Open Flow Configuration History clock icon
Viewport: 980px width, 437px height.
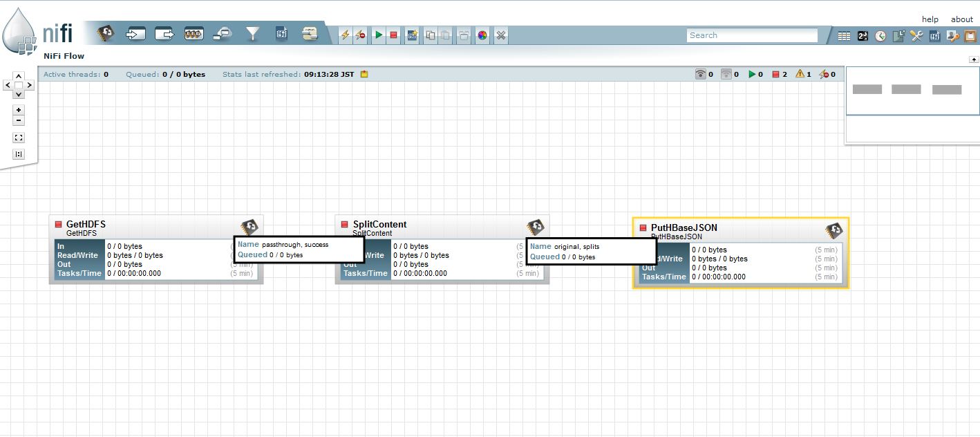point(880,35)
